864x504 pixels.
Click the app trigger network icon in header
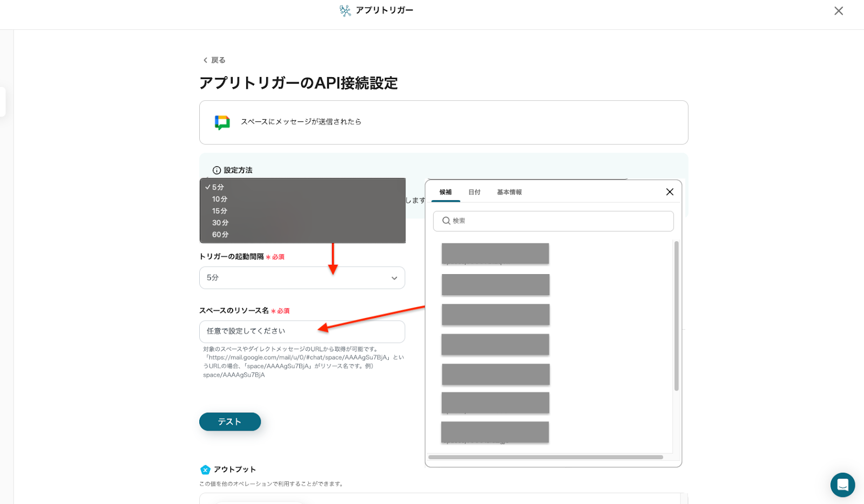[345, 11]
